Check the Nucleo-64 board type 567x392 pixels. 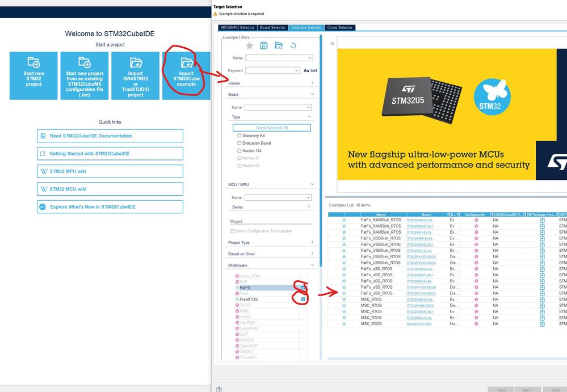click(240, 166)
